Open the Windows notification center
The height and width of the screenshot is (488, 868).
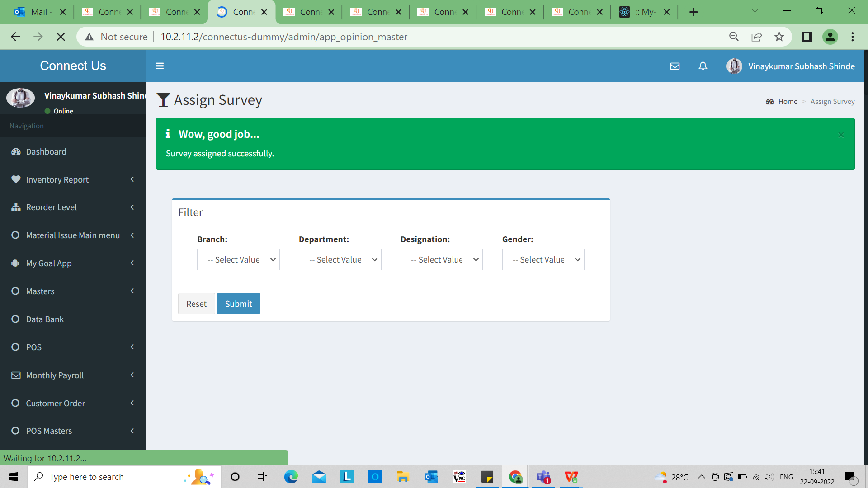(x=850, y=477)
